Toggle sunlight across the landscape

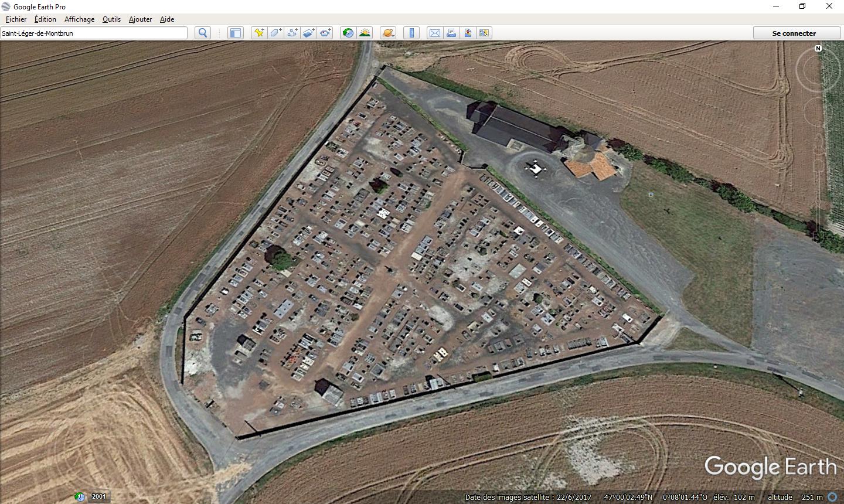coord(365,33)
